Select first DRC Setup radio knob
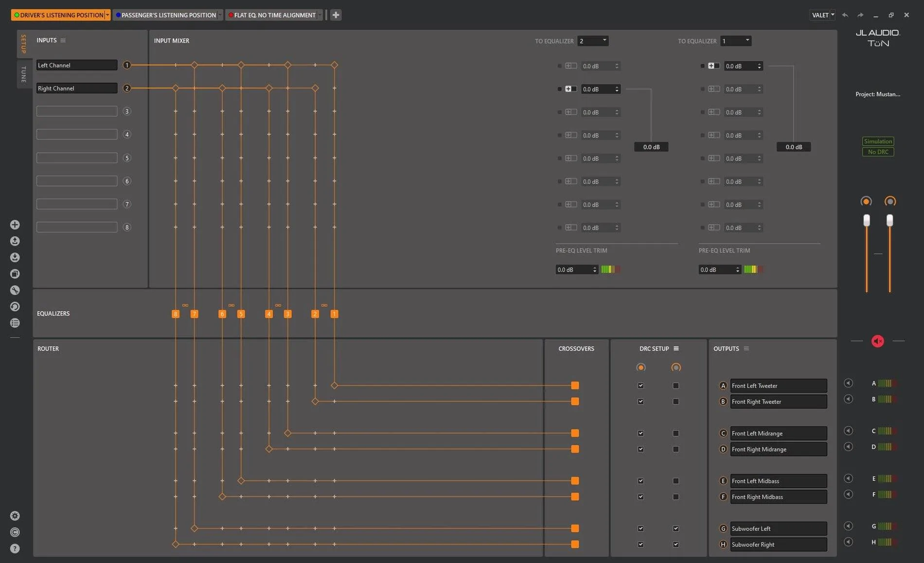 [641, 368]
